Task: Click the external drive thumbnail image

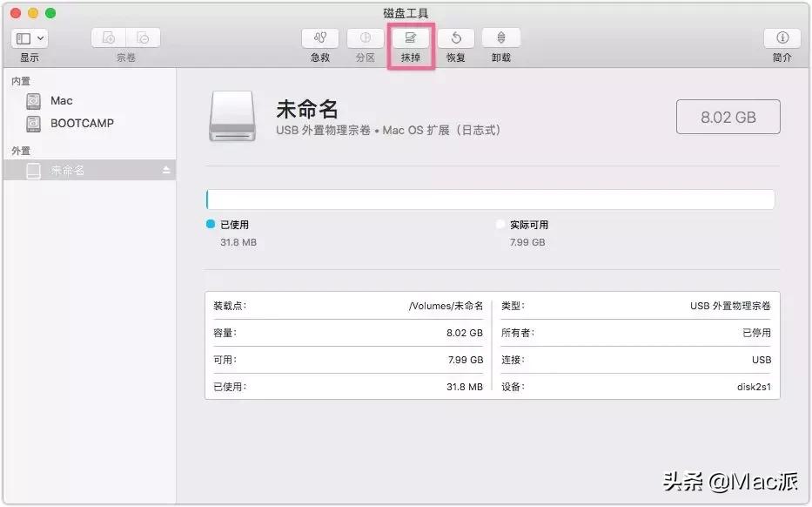Action: coord(232,117)
